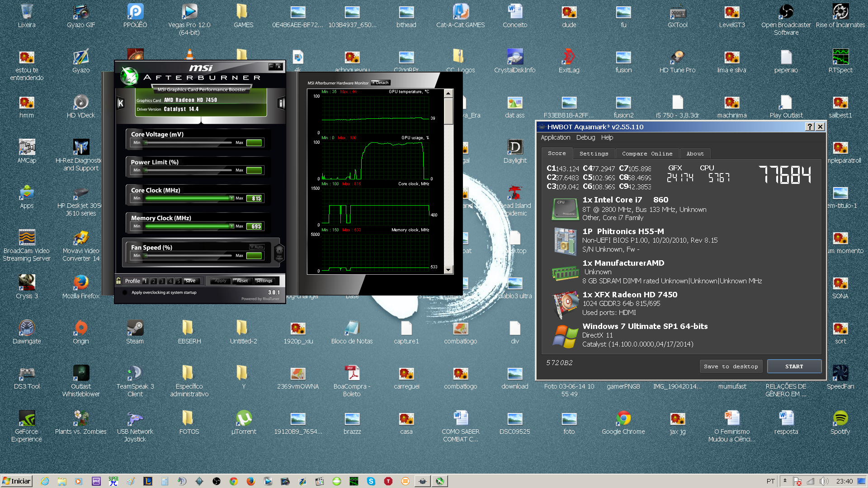Open Debug menu in HWBOT Aquamark

pos(585,137)
